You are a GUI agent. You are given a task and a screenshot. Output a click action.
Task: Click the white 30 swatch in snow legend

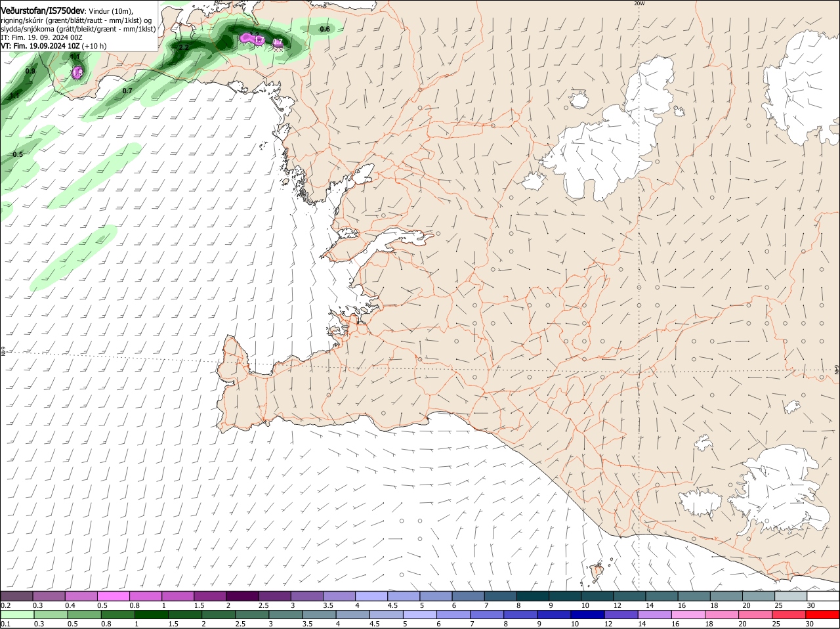[822, 596]
